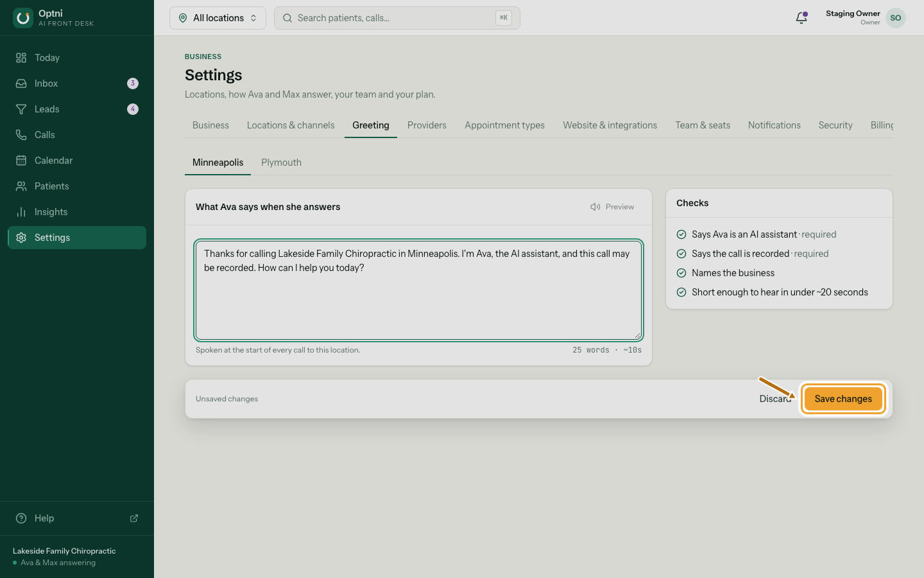Image resolution: width=924 pixels, height=578 pixels.
Task: Select the Security tab
Action: pyautogui.click(x=835, y=125)
